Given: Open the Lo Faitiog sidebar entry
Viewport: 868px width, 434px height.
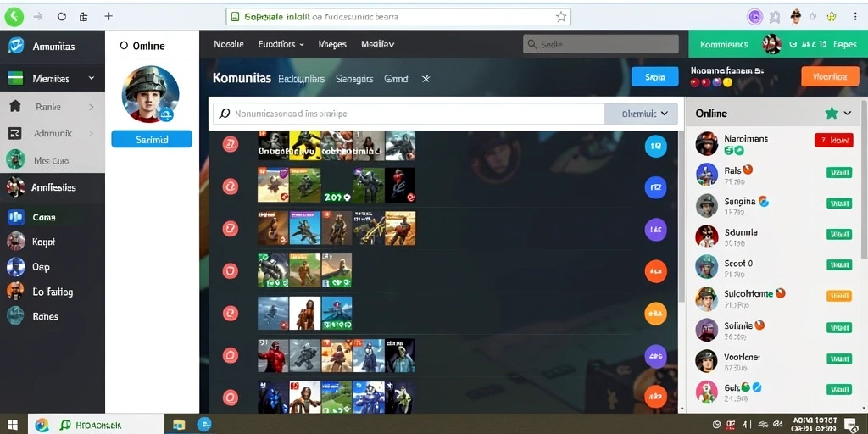Looking at the screenshot, I should point(52,292).
